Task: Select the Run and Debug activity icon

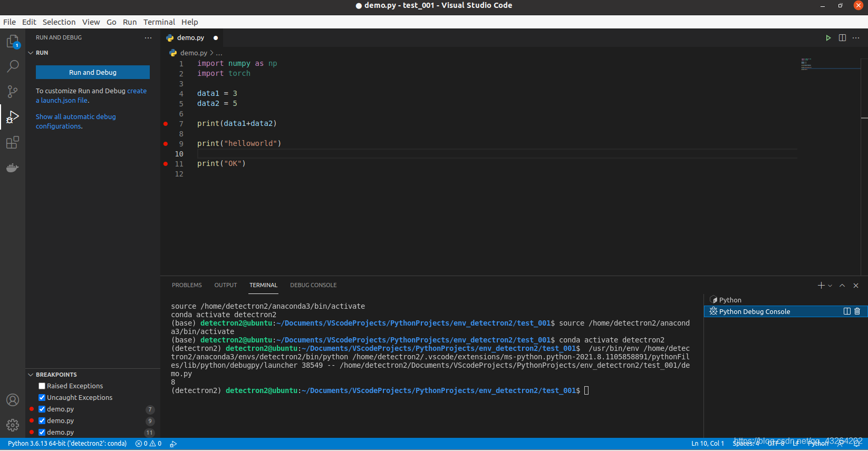Action: [x=13, y=117]
